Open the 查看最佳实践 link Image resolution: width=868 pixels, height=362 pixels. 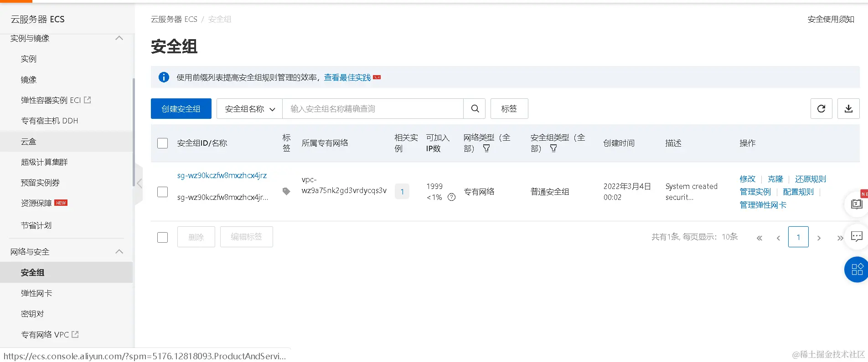coord(347,77)
